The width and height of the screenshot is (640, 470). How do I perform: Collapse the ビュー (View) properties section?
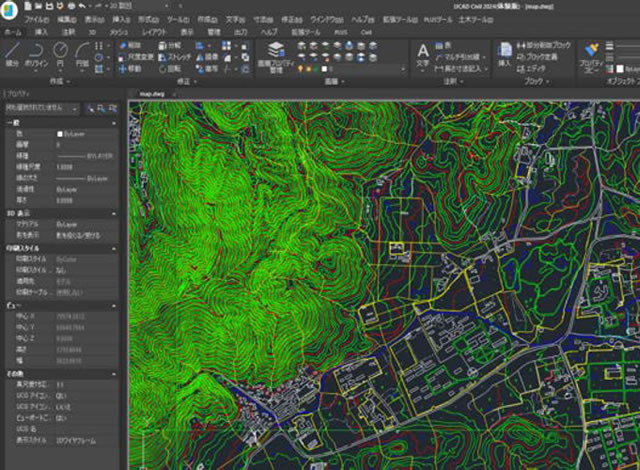pos(113,306)
